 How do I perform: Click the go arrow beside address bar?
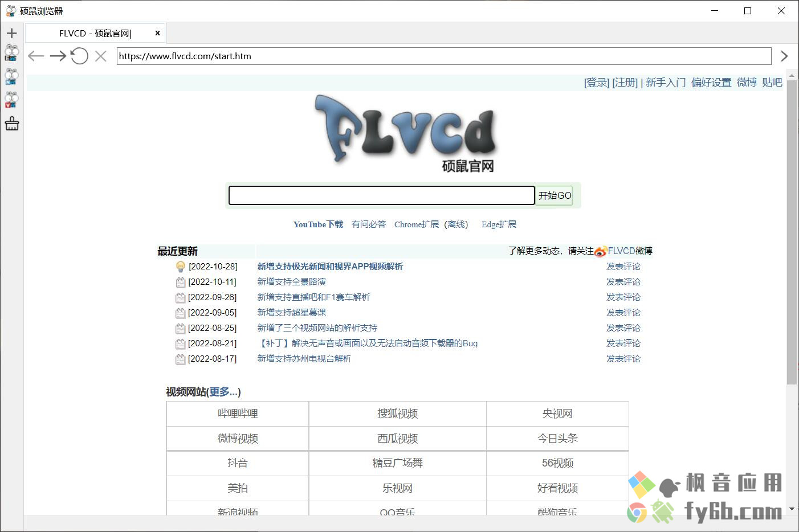(784, 56)
